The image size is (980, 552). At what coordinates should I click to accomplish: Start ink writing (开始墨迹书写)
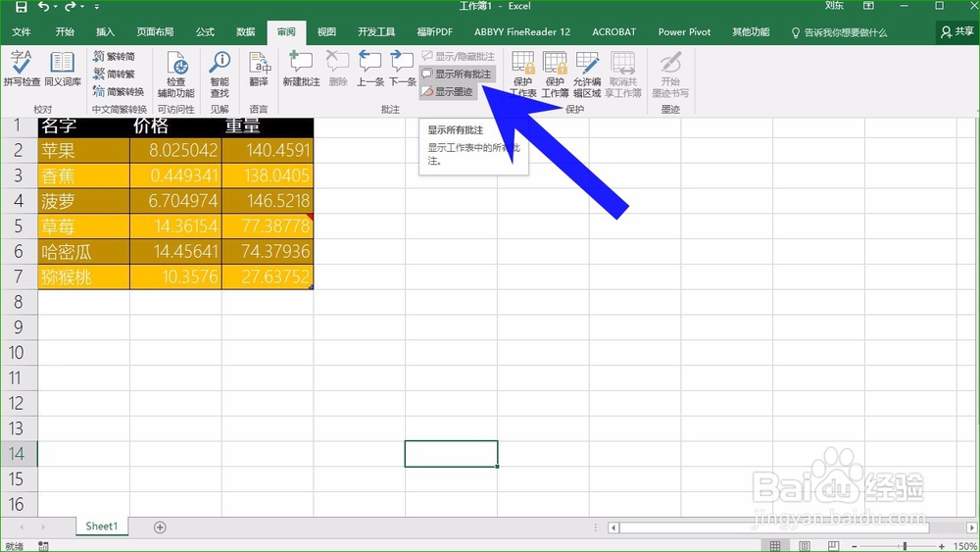(670, 75)
